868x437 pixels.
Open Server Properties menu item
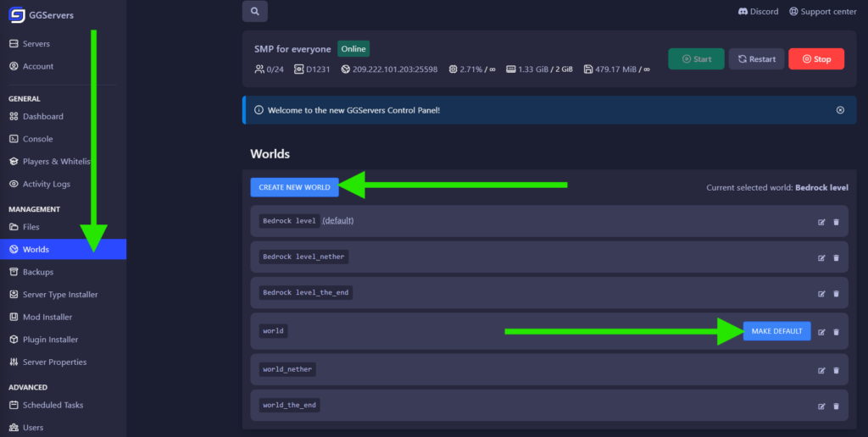[54, 362]
